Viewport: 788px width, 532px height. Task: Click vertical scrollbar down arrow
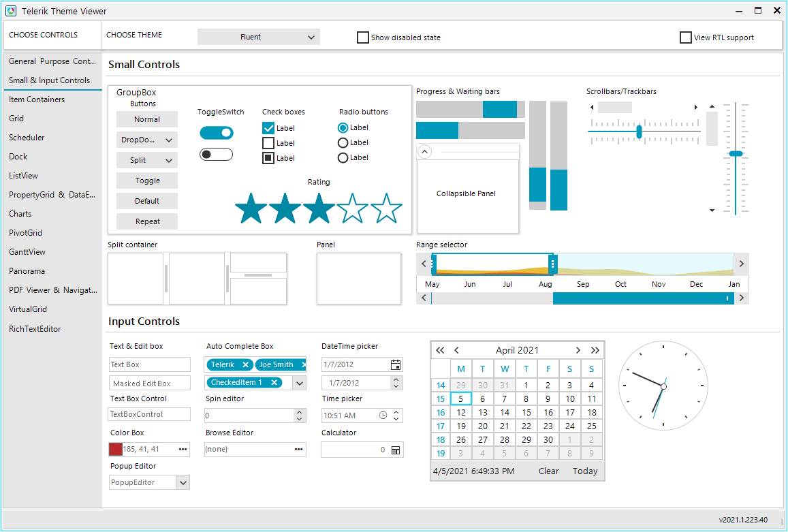point(712,210)
